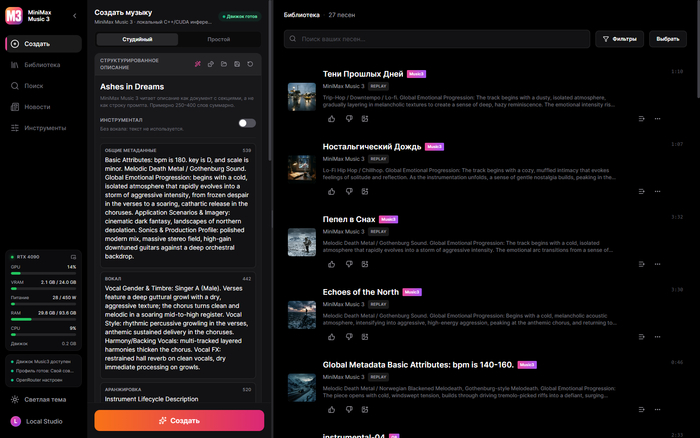This screenshot has width=700, height=438.
Task: Click the reuse-prompt icon for Пепел в Снах
Action: point(365,264)
